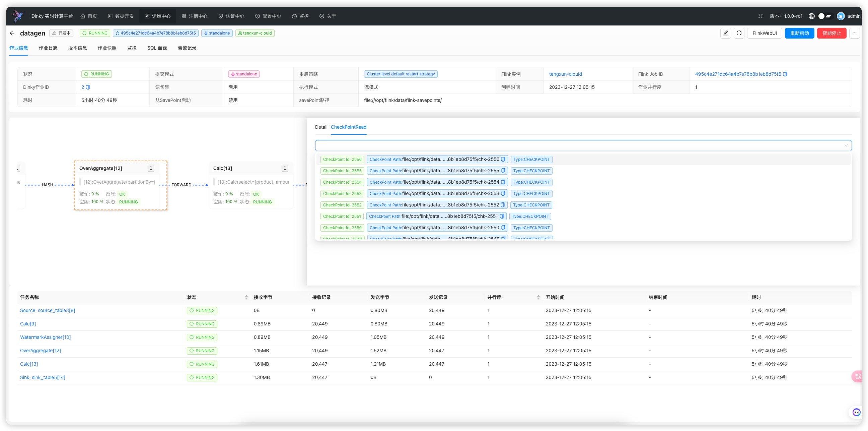Image resolution: width=868 pixels, height=431 pixels.
Task: Click the refresh job icon button
Action: pyautogui.click(x=739, y=33)
